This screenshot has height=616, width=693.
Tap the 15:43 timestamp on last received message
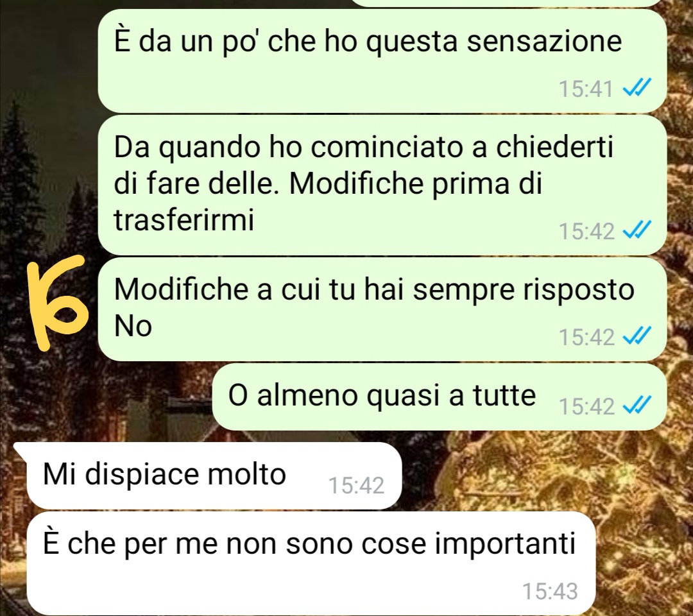(550, 591)
